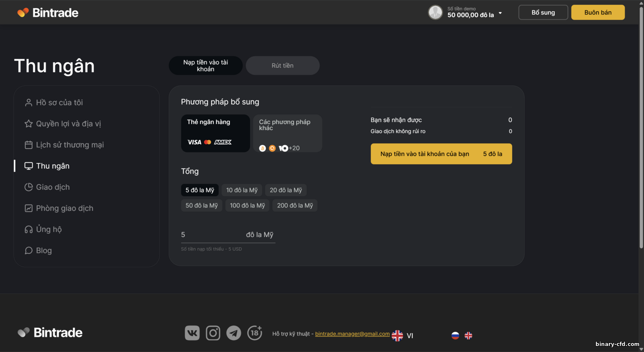
Task: Click the Bintrade logo in header
Action: coord(48,12)
